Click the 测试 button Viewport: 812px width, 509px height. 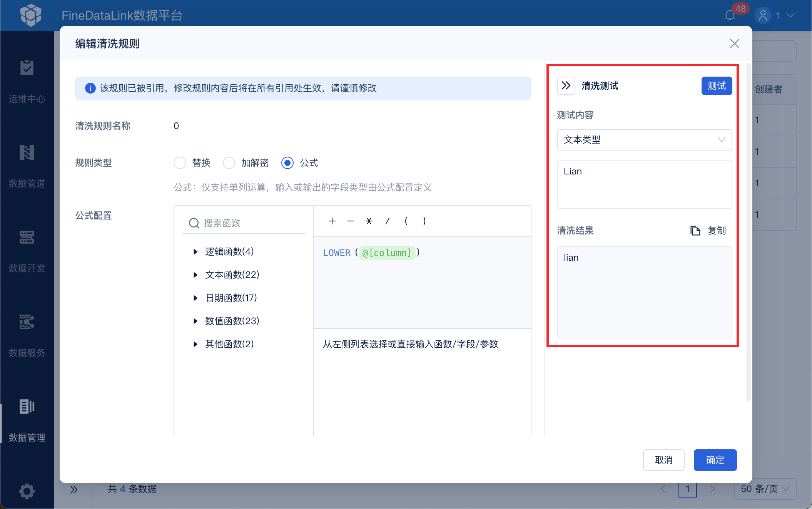click(716, 85)
